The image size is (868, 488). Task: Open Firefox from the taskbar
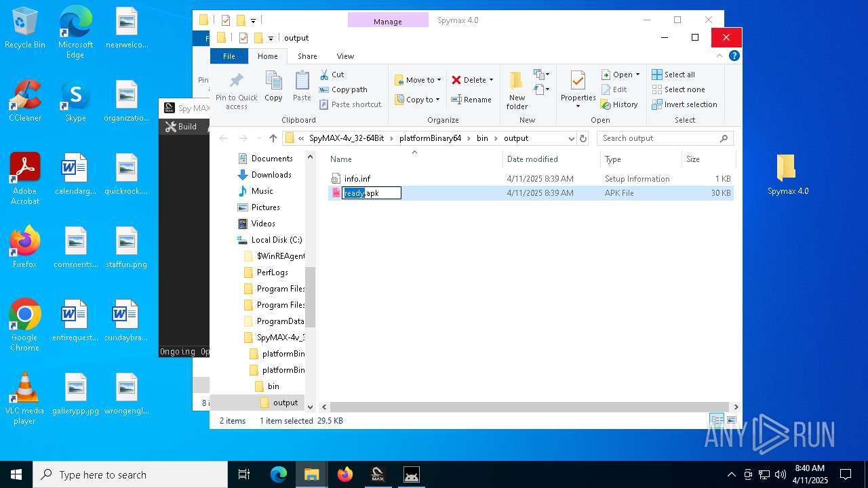(345, 474)
